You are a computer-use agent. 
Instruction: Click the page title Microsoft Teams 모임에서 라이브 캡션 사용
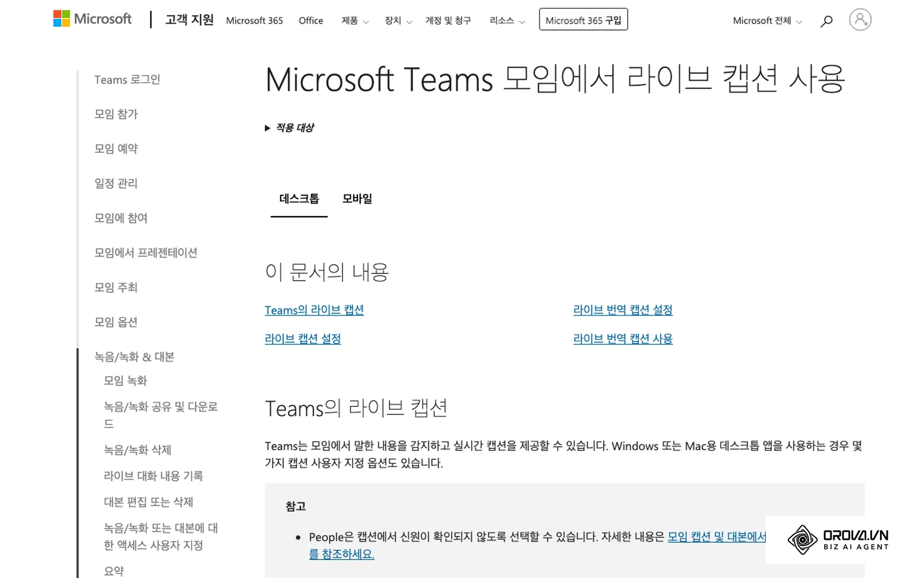555,79
